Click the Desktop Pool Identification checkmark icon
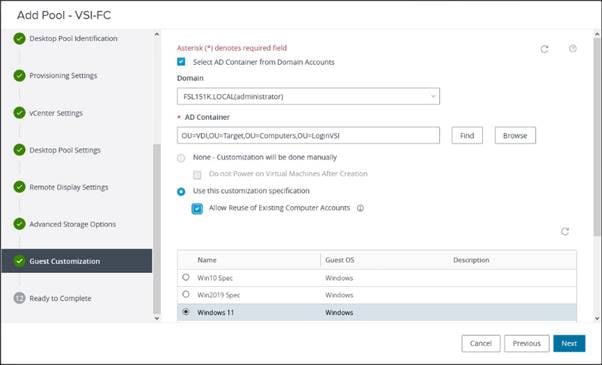 tap(20, 38)
